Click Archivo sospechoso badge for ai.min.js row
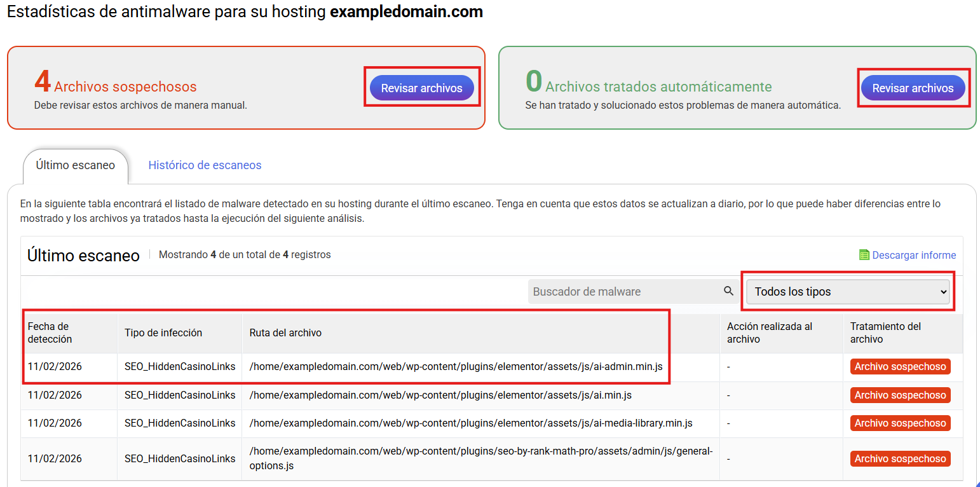The image size is (980, 487). 900,395
